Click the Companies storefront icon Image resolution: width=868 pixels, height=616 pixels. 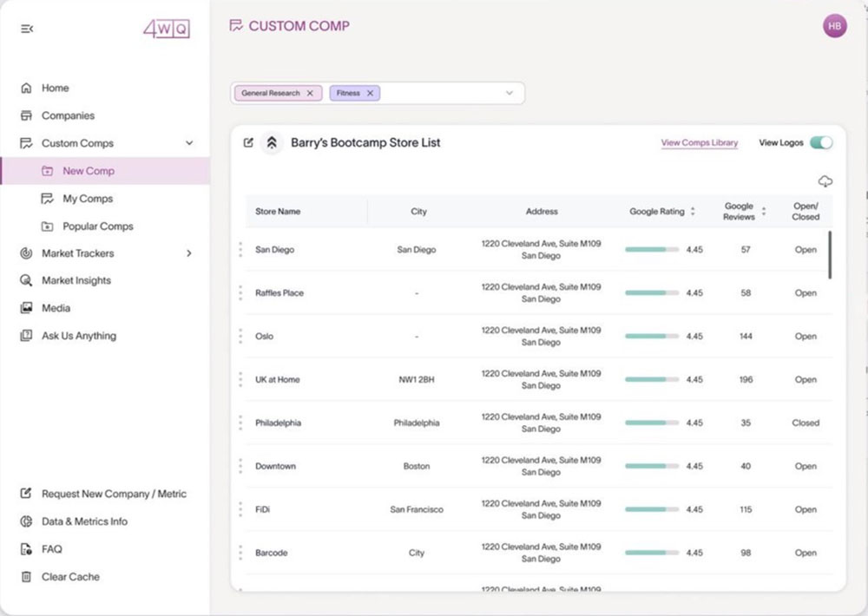pyautogui.click(x=26, y=115)
